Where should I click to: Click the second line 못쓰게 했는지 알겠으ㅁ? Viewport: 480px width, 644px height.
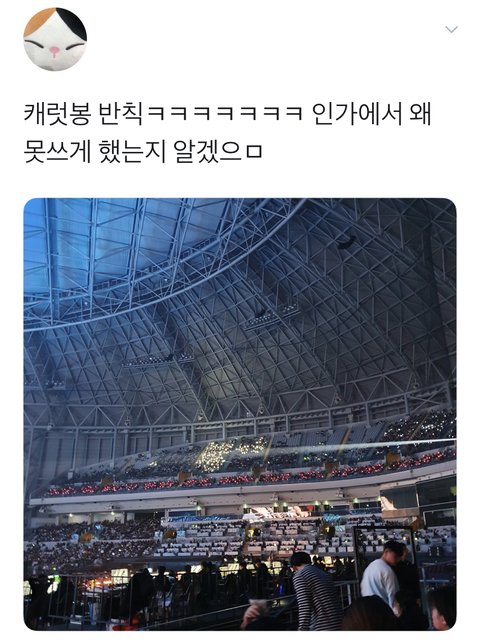pos(142,152)
